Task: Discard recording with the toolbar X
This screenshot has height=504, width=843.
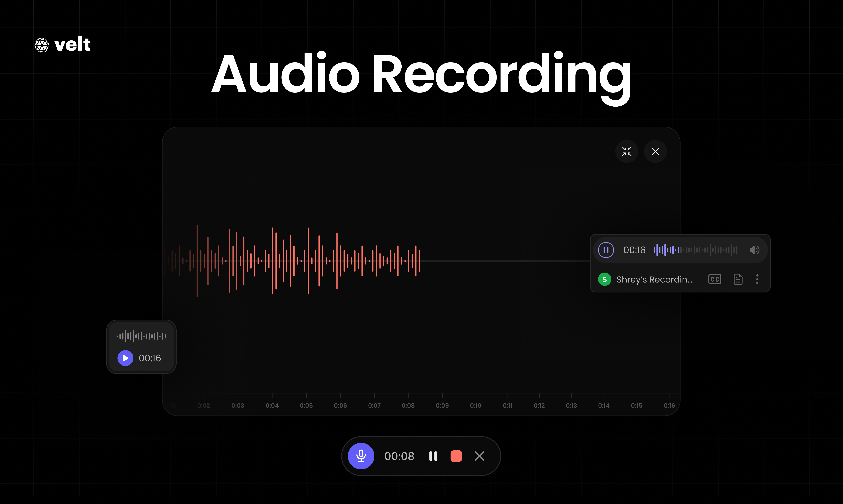Action: pyautogui.click(x=479, y=456)
